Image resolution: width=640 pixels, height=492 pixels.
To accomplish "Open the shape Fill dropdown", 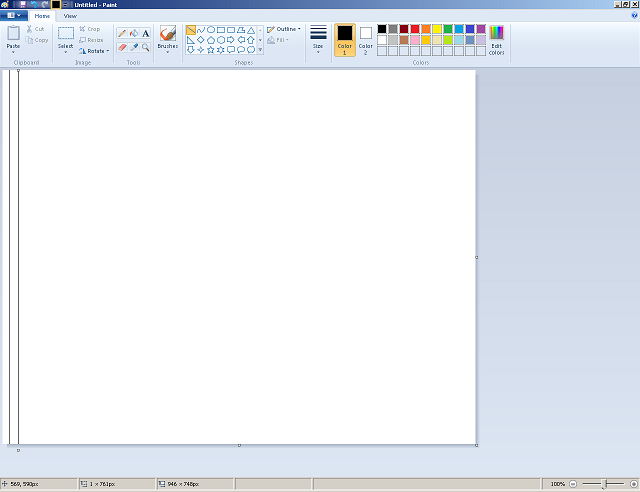I will point(278,40).
